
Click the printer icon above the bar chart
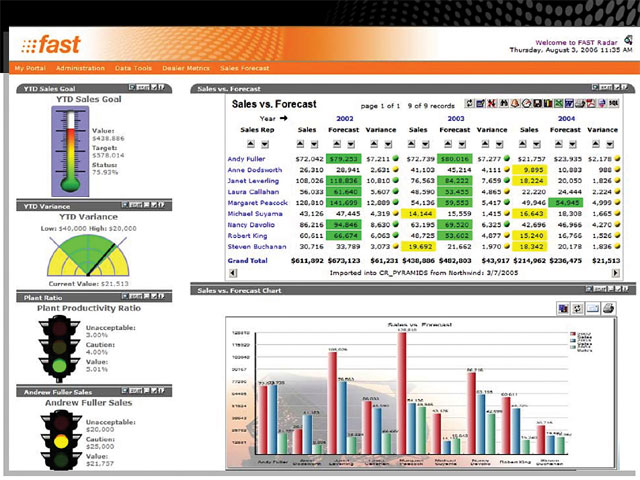point(608,309)
